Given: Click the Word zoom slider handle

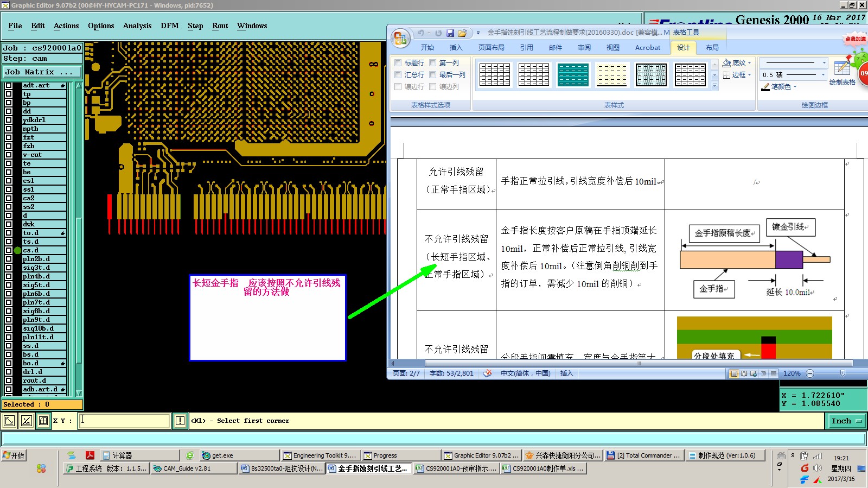Looking at the screenshot, I should (843, 373).
